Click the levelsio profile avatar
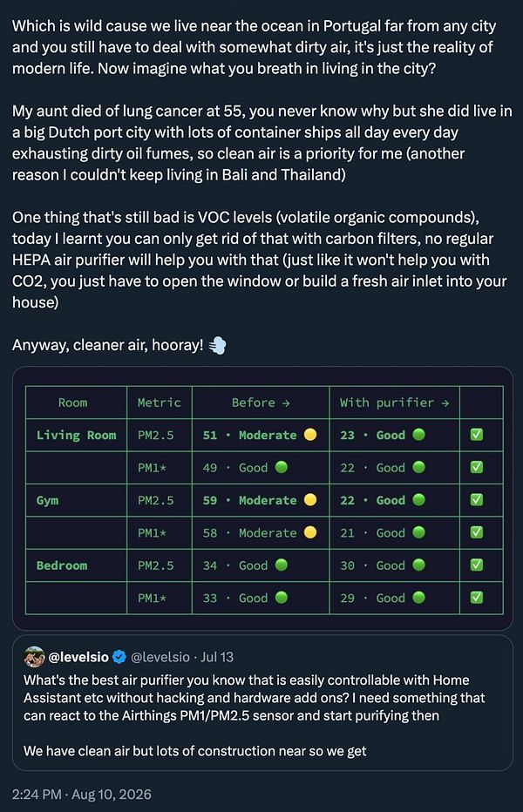Image resolution: width=523 pixels, height=812 pixels. [34, 657]
